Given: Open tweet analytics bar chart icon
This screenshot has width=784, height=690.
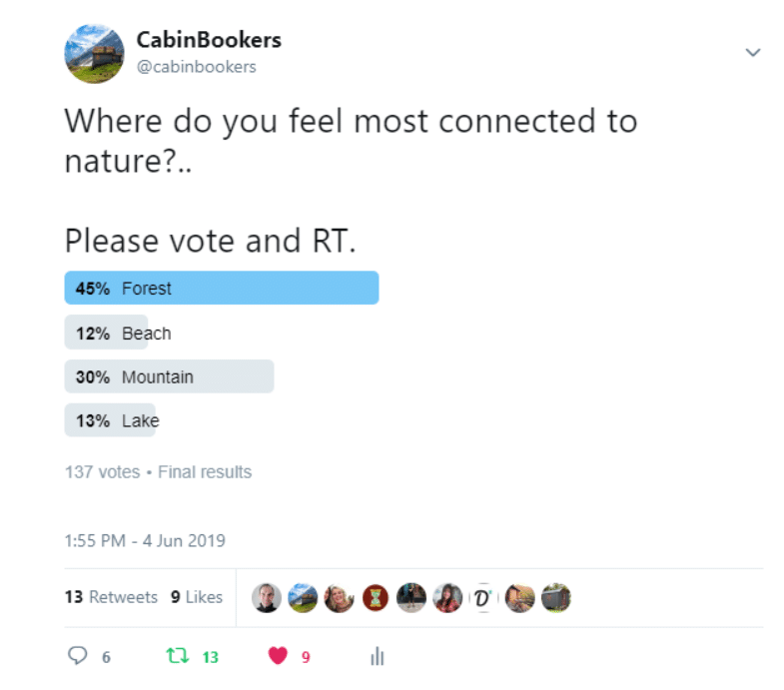Looking at the screenshot, I should (378, 656).
